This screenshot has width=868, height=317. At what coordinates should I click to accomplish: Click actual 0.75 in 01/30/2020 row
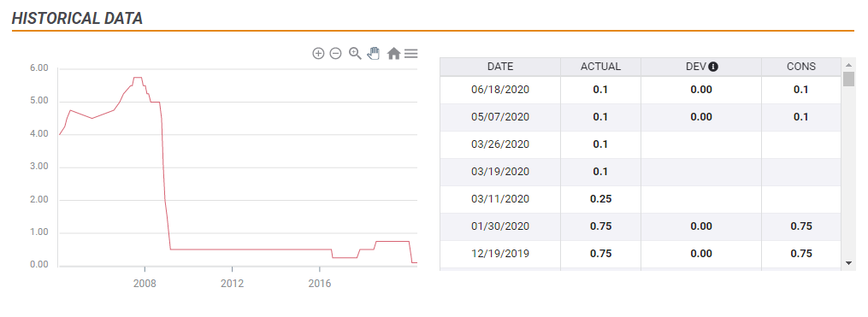[600, 226]
